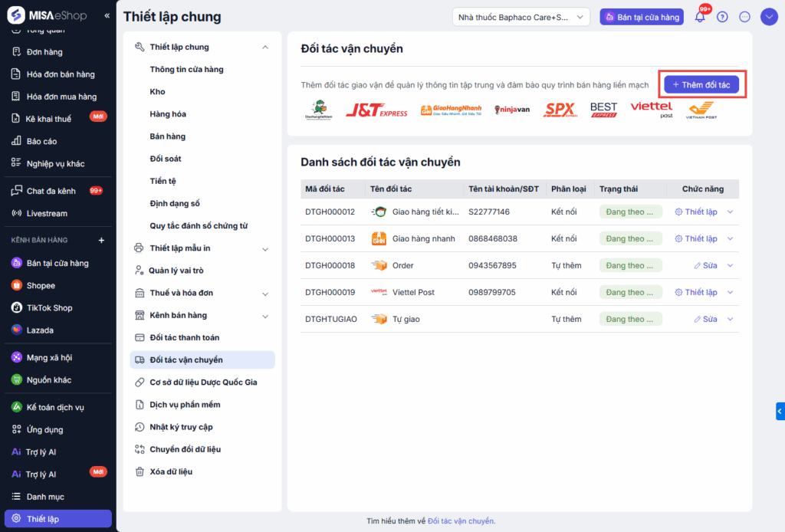Open the right-edge blue slide-out tab
Viewport: 785px width, 532px height.
tap(780, 412)
